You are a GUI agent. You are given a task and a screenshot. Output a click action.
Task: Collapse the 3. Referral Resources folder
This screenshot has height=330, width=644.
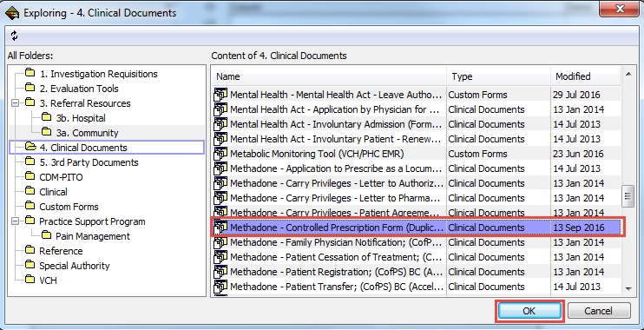[x=16, y=103]
